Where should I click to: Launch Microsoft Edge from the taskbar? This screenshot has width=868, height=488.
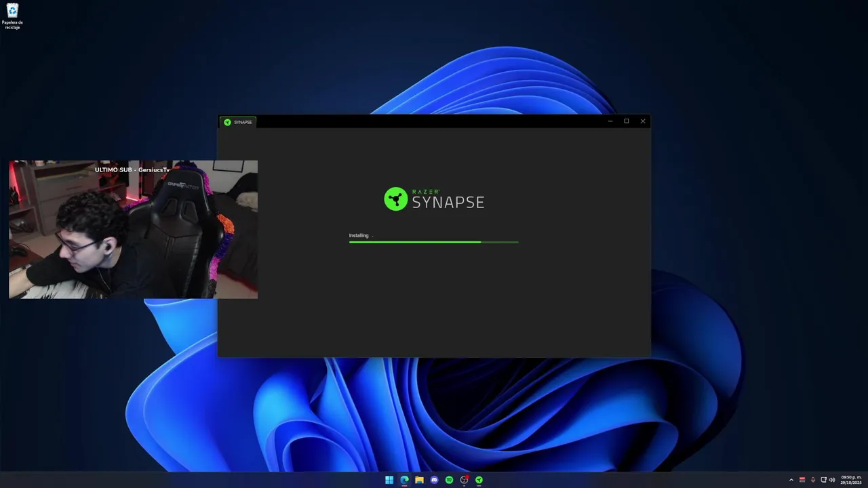404,480
